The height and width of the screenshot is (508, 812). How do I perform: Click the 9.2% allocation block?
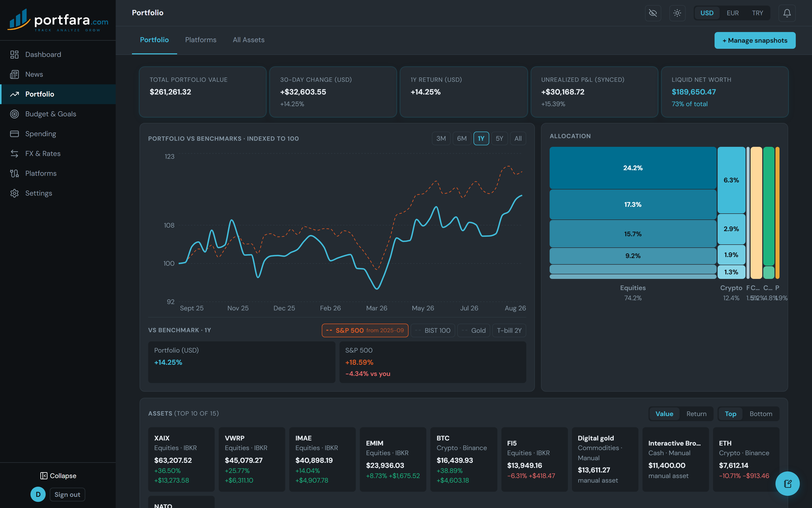pyautogui.click(x=633, y=256)
